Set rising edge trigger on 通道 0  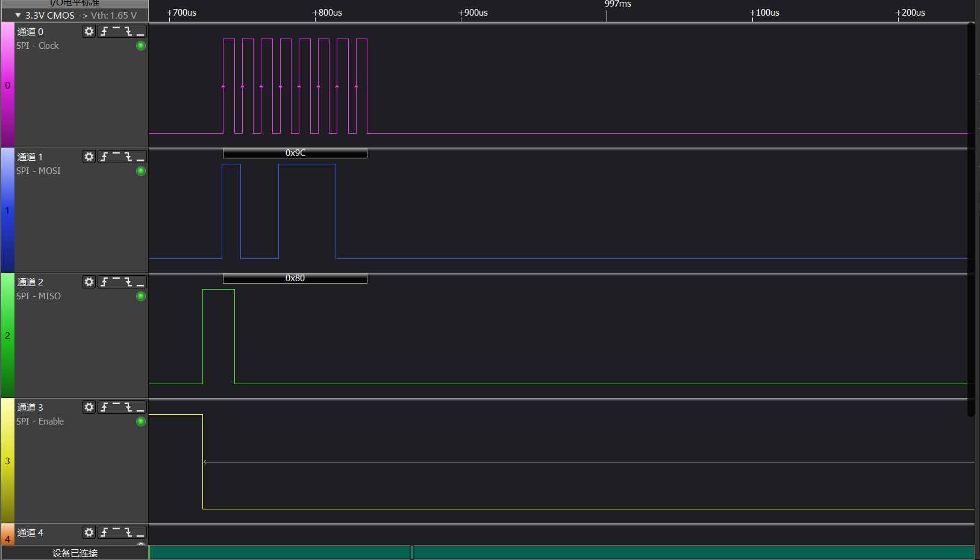pos(104,31)
